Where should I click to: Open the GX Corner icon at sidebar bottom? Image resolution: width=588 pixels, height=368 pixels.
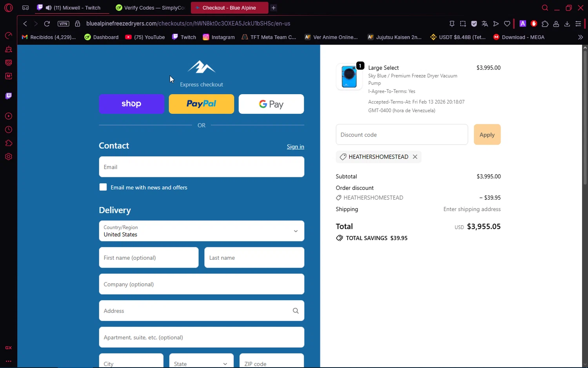[9, 348]
